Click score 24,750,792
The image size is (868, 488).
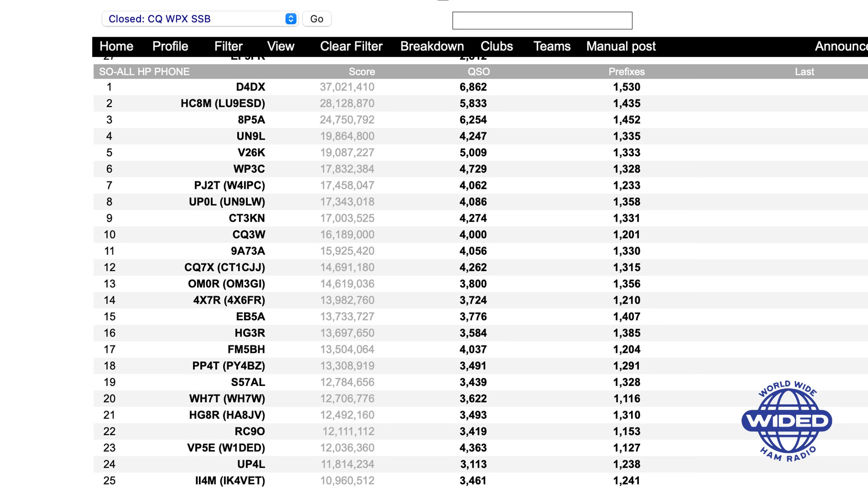pyautogui.click(x=347, y=120)
